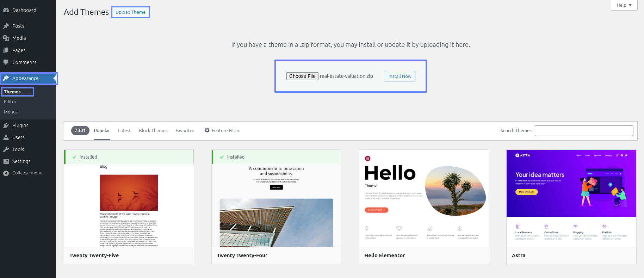Click the real-estate-valuation.zip file name
Viewport: 644px width, 278px height.
(346, 76)
